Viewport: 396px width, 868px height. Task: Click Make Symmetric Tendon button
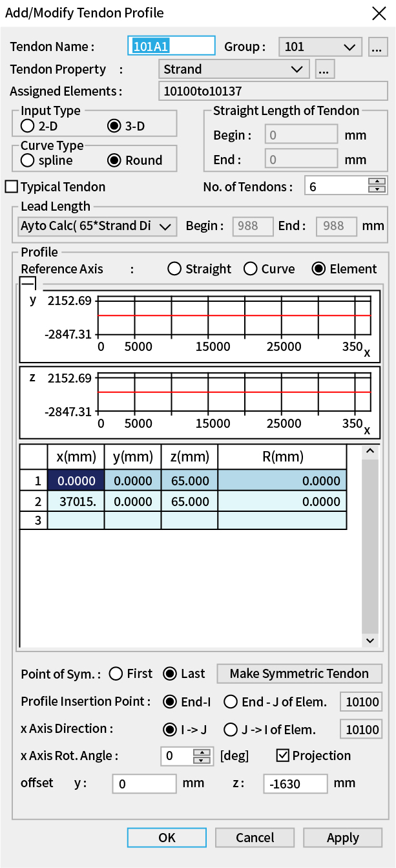pyautogui.click(x=299, y=673)
